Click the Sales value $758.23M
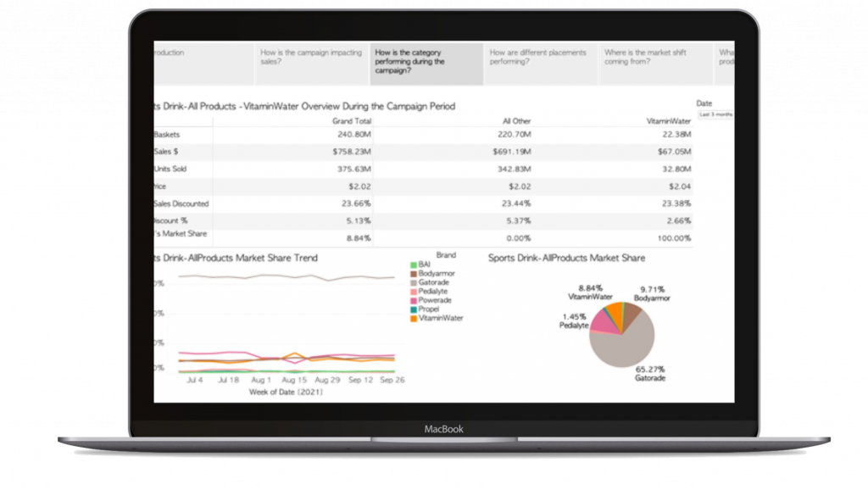The width and height of the screenshot is (868, 490). click(x=352, y=152)
